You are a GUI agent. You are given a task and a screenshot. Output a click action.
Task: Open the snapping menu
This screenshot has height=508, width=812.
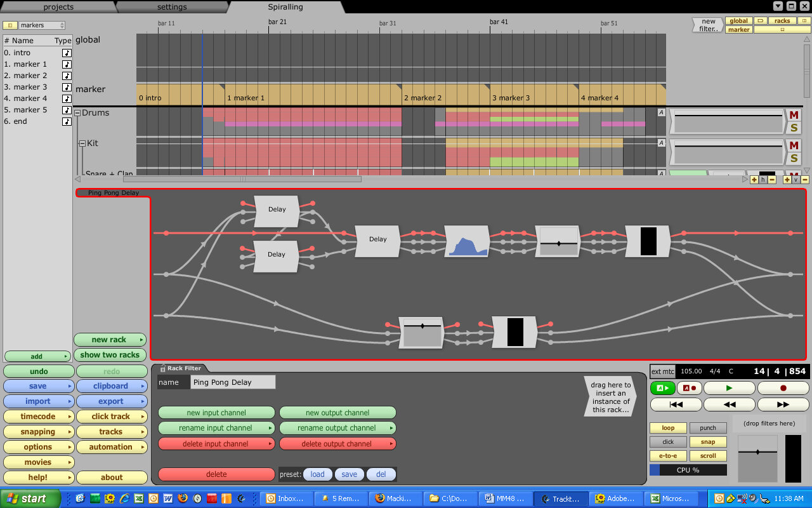point(38,432)
